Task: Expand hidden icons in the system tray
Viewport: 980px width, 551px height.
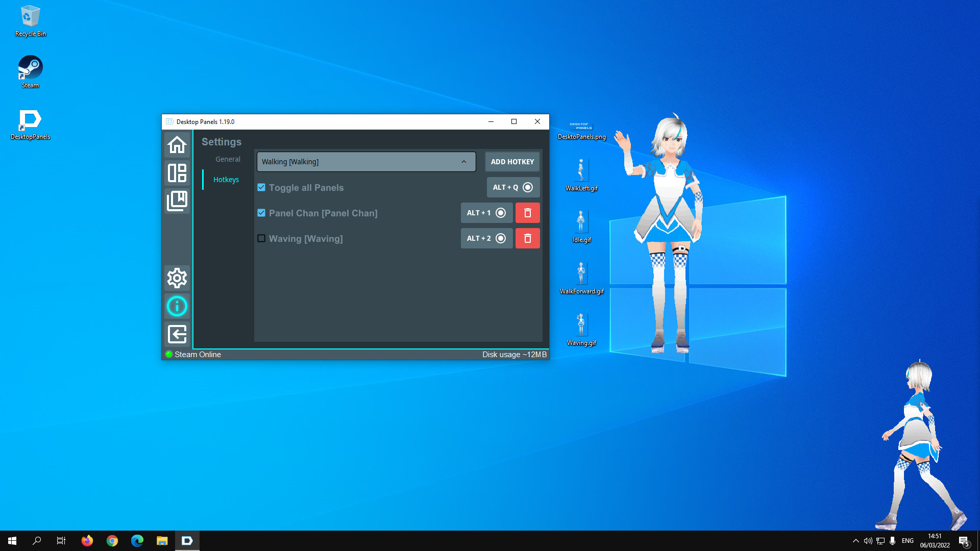Action: click(x=855, y=540)
